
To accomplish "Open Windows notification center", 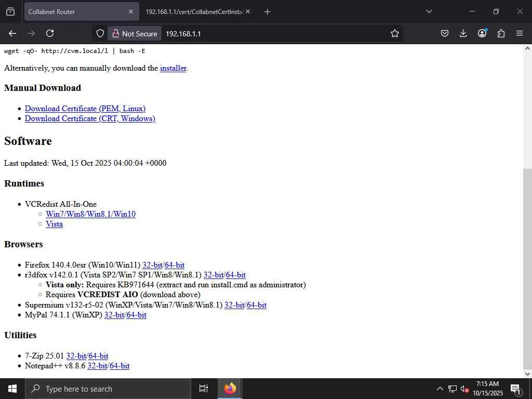I will 515,389.
